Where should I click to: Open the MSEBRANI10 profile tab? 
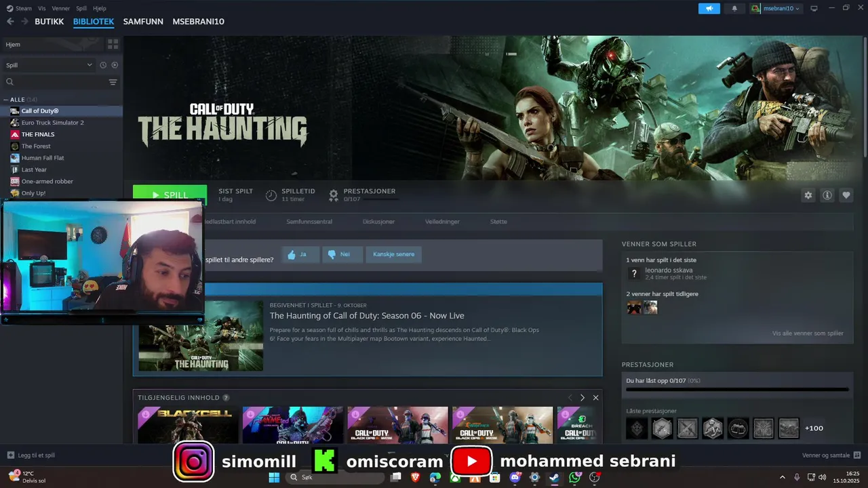198,22
